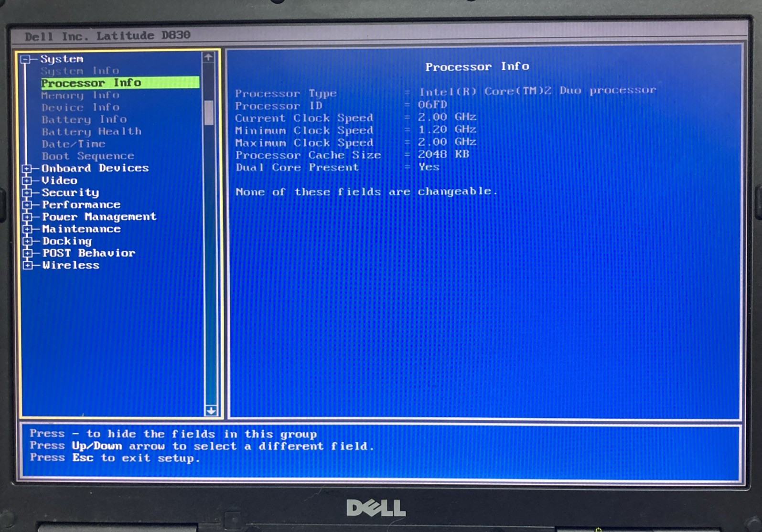Click the 'Press Esc to exit setup.' line
762x532 pixels.
(115, 458)
